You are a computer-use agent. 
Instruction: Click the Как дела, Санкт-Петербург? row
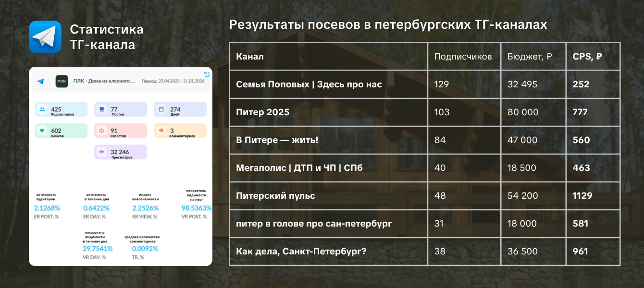(425, 252)
